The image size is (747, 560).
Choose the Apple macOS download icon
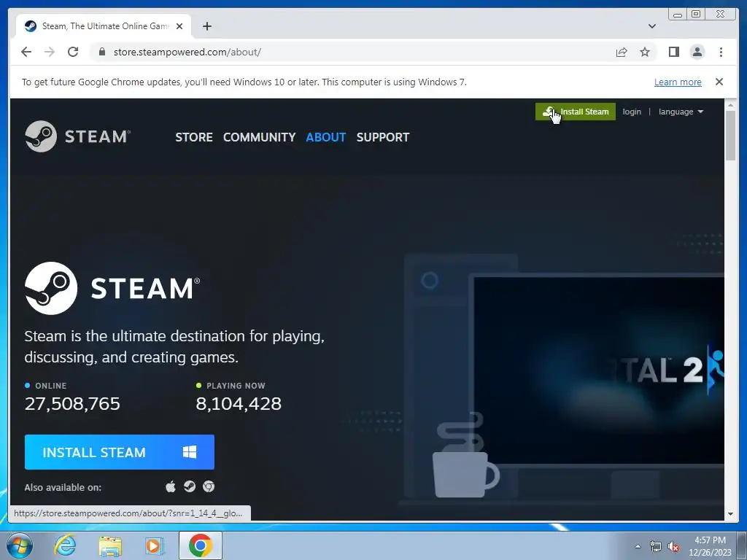click(x=171, y=486)
